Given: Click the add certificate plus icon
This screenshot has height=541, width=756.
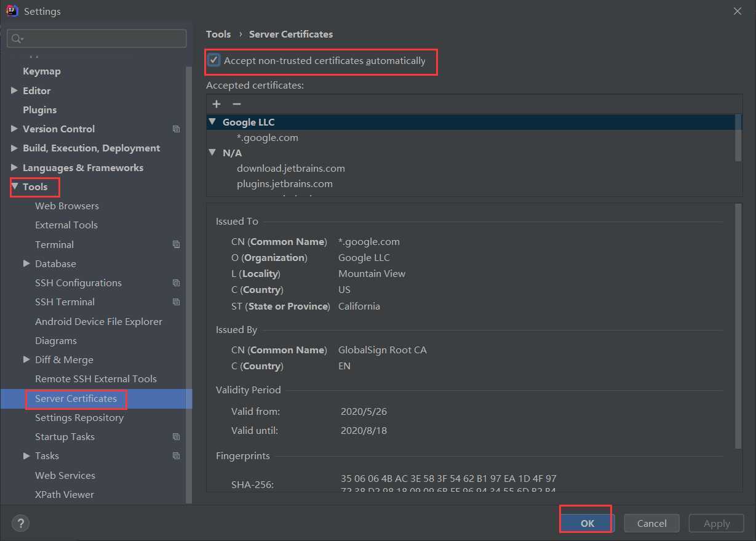Looking at the screenshot, I should [x=217, y=104].
